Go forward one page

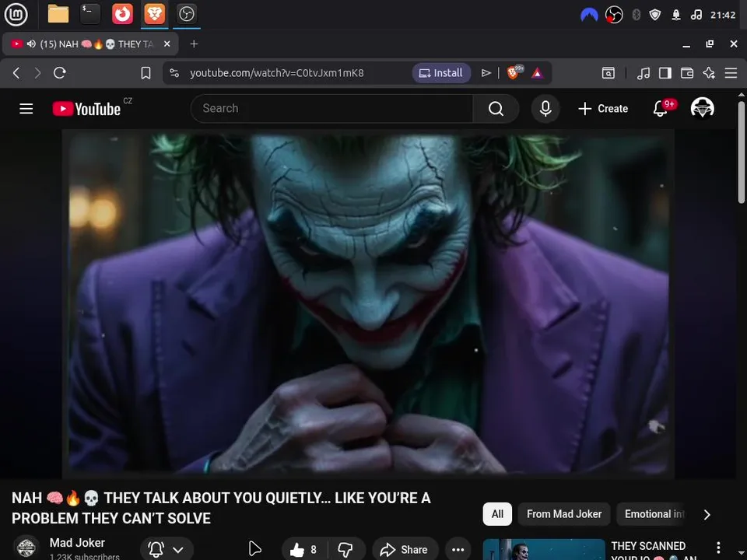click(x=37, y=73)
